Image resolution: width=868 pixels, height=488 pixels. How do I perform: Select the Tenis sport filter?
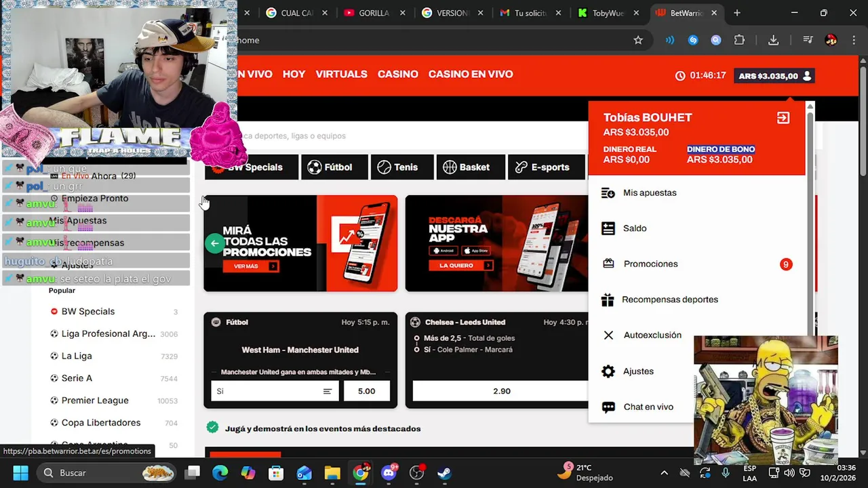point(402,167)
